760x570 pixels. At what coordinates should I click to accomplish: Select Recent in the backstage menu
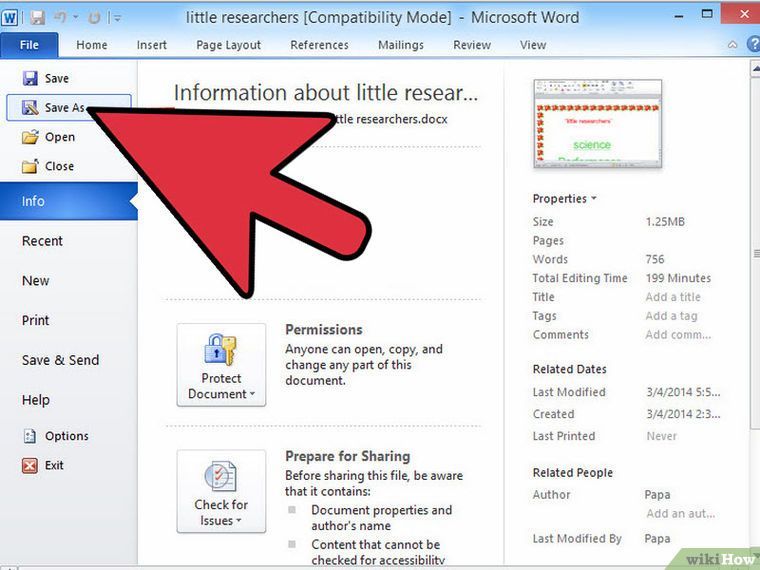(x=42, y=241)
